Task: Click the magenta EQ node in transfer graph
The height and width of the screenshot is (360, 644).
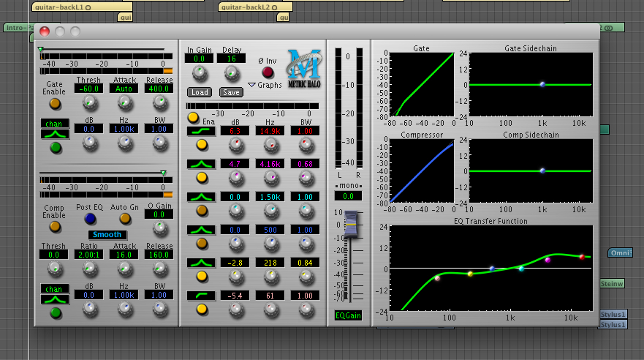Action: click(x=548, y=260)
